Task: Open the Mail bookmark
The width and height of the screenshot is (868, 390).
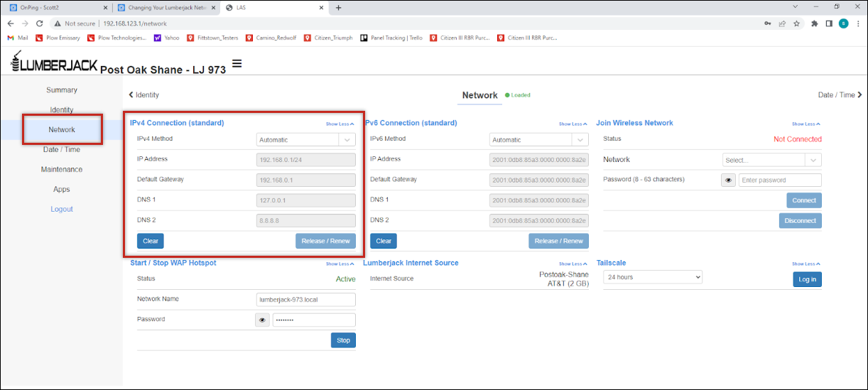Action: tap(18, 38)
